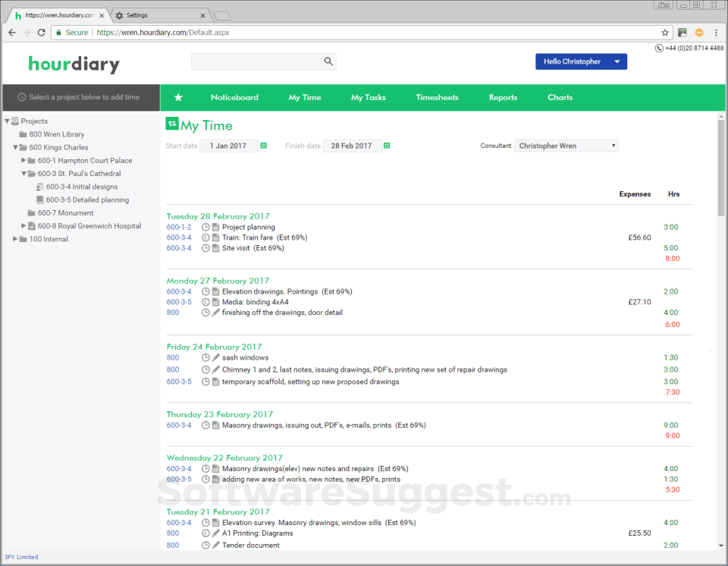Open the Hello Christopher dropdown arrow
728x566 pixels.
point(617,61)
